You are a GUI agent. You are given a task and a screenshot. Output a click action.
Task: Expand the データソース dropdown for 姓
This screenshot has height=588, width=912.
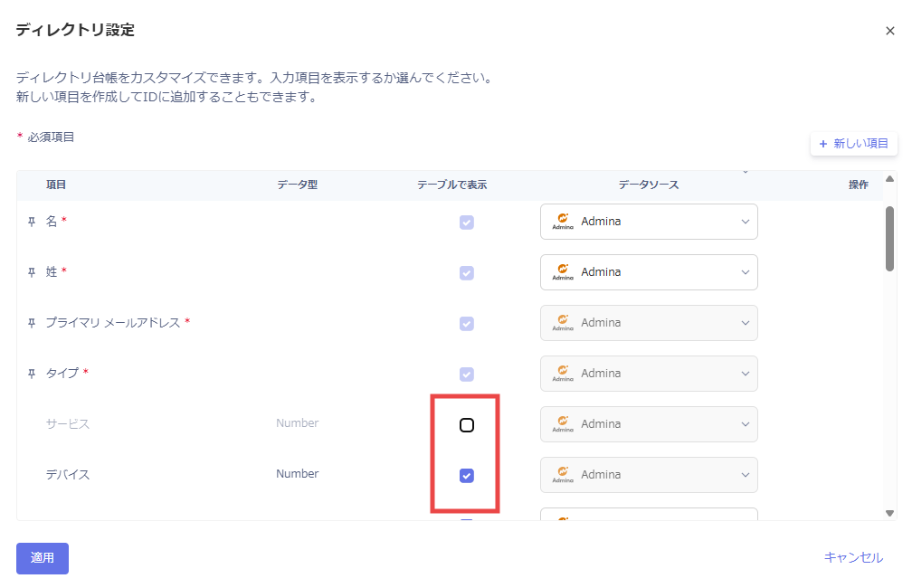click(x=649, y=272)
